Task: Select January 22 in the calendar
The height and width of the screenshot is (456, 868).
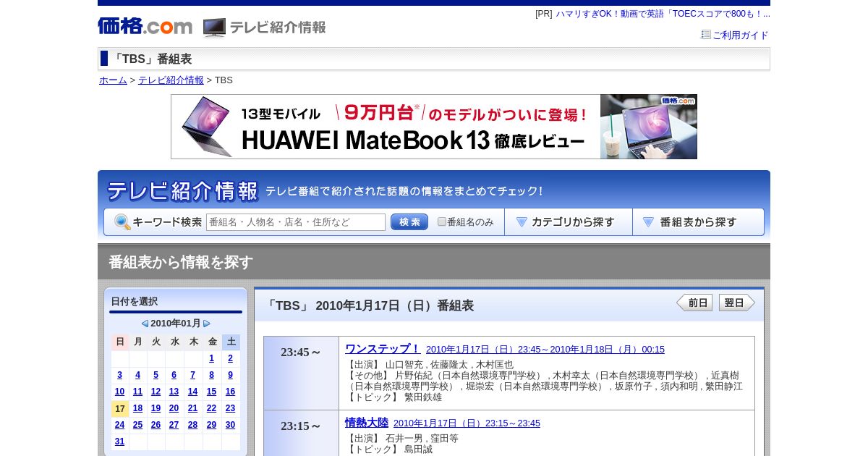Action: [212, 408]
